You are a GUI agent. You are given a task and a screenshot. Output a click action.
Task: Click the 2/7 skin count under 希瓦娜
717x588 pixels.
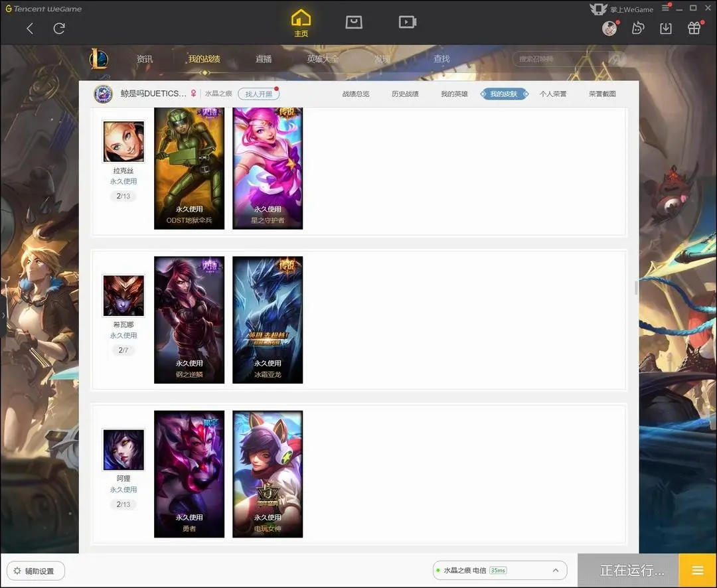click(x=123, y=350)
